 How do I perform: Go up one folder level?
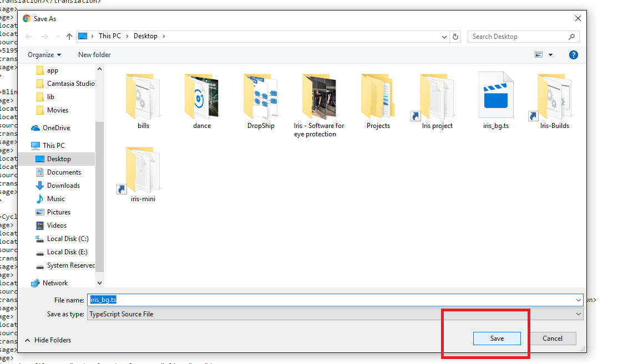(x=69, y=37)
